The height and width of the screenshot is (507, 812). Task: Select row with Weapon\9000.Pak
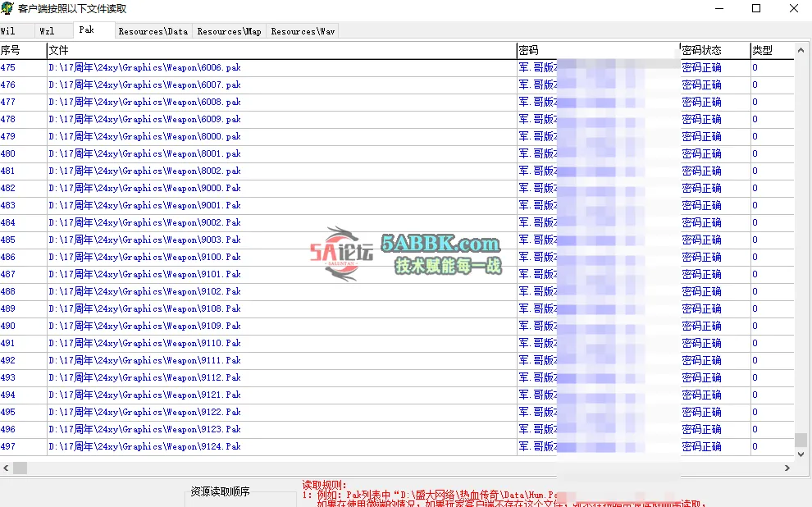pos(397,188)
